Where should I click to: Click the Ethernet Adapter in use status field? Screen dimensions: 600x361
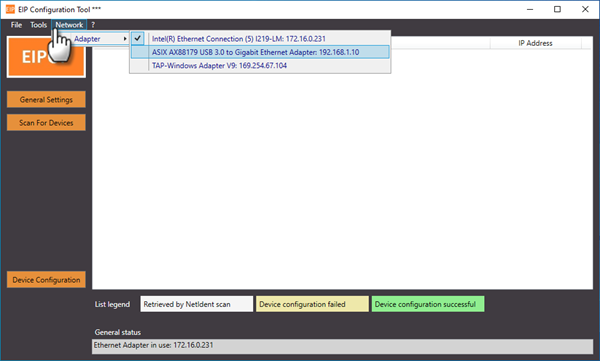tap(342, 346)
